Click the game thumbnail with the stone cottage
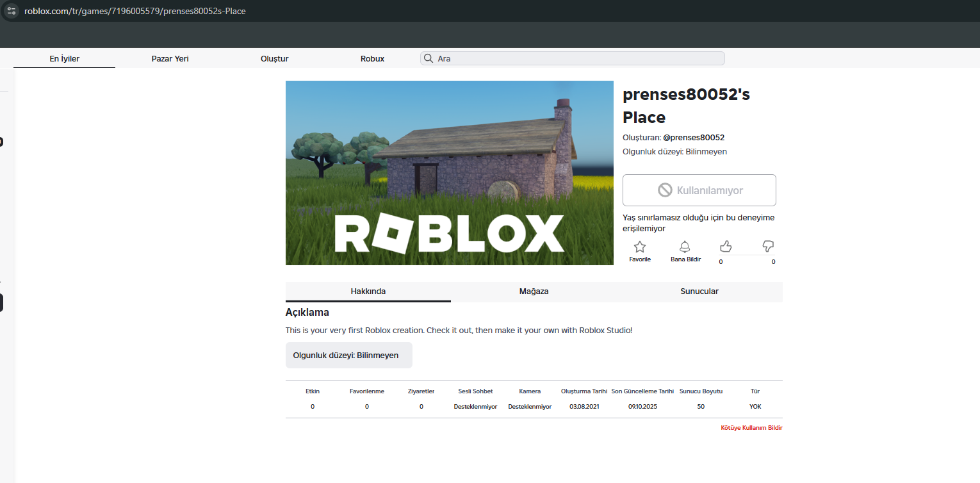The image size is (980, 483). 450,173
